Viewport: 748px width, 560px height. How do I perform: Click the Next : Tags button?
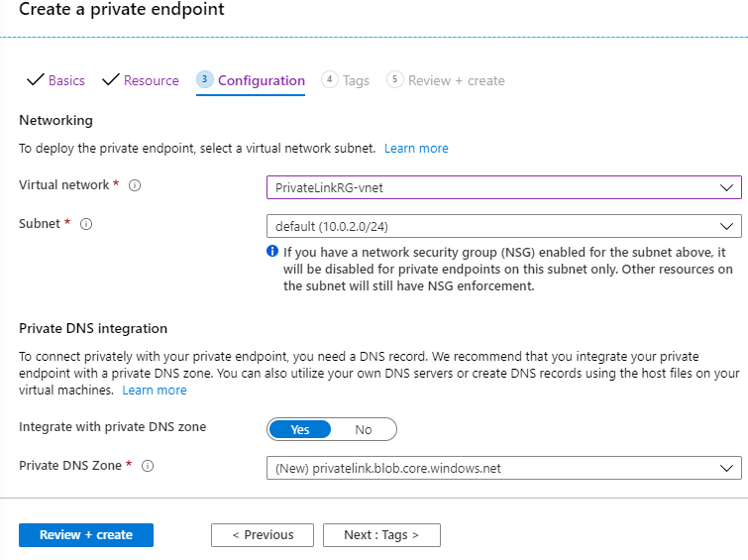381,535
